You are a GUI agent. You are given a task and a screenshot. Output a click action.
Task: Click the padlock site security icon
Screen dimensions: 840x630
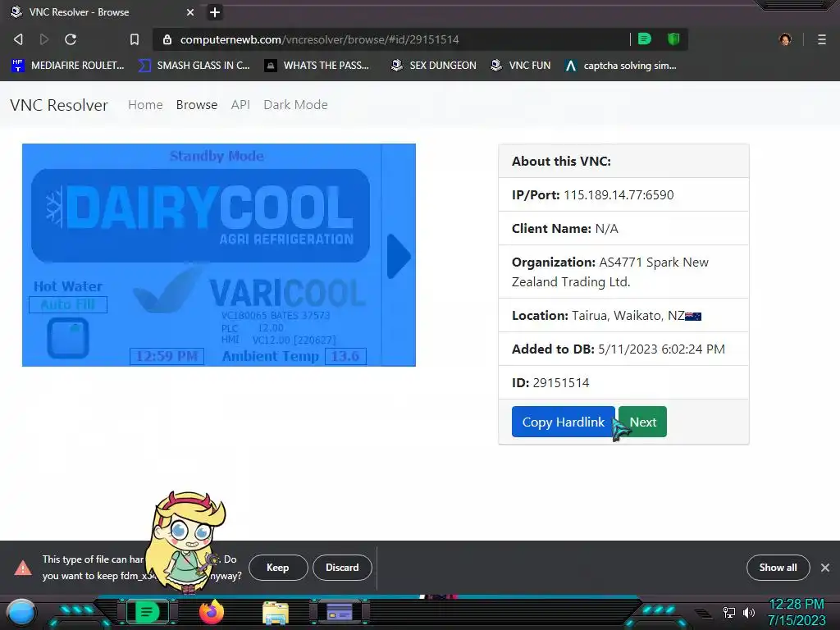pyautogui.click(x=167, y=39)
